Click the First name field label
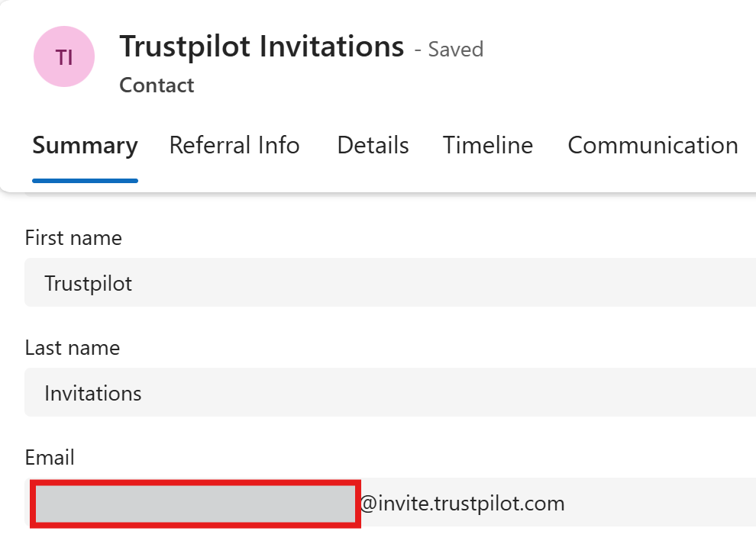 (x=73, y=238)
